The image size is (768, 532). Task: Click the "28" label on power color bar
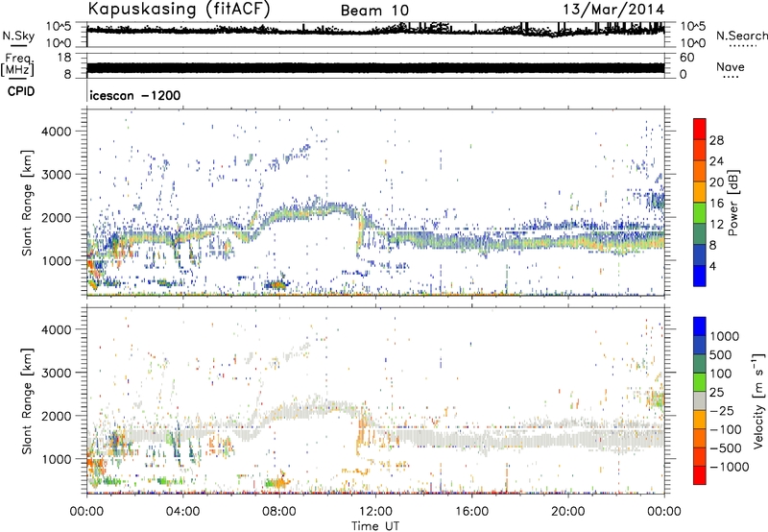[716, 140]
